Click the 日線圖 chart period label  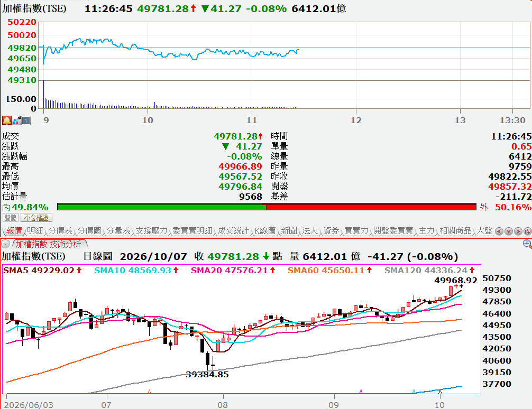[98, 256]
